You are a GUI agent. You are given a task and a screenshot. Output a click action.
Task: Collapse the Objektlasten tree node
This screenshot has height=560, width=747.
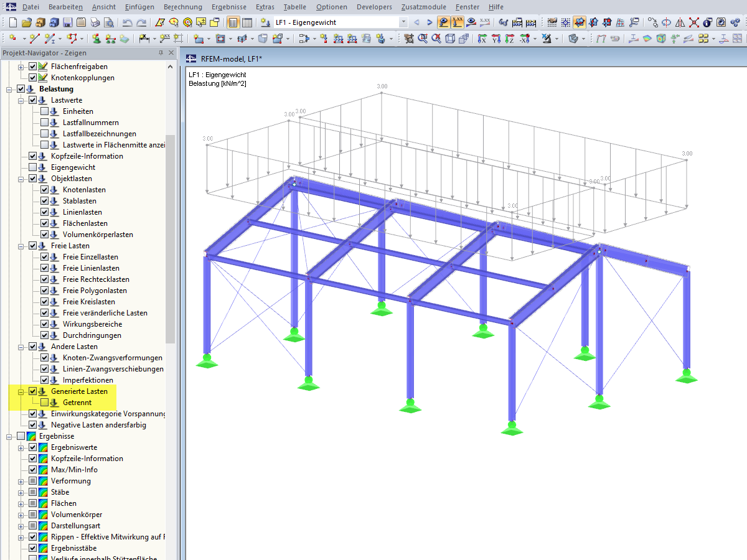coord(21,179)
